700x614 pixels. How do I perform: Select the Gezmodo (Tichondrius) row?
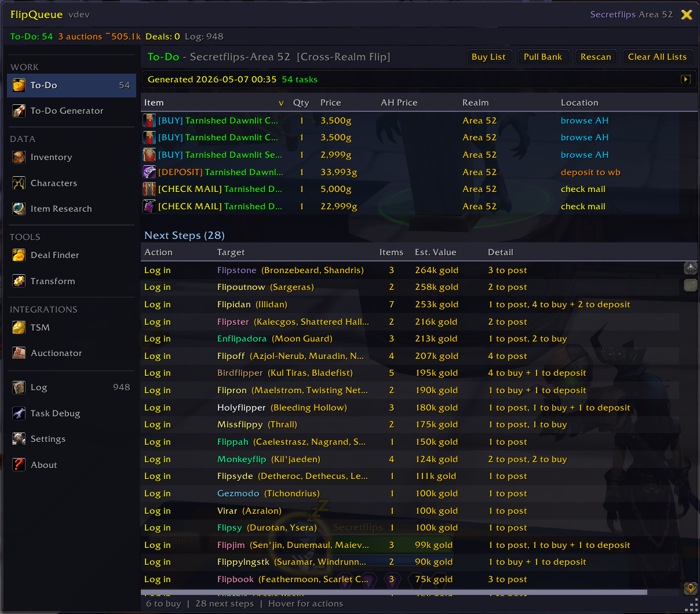410,493
